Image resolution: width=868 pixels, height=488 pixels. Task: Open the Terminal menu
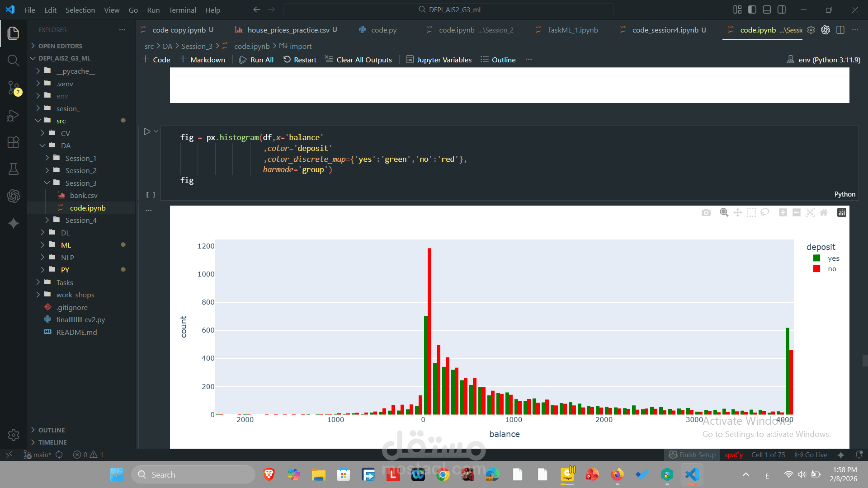click(x=182, y=10)
